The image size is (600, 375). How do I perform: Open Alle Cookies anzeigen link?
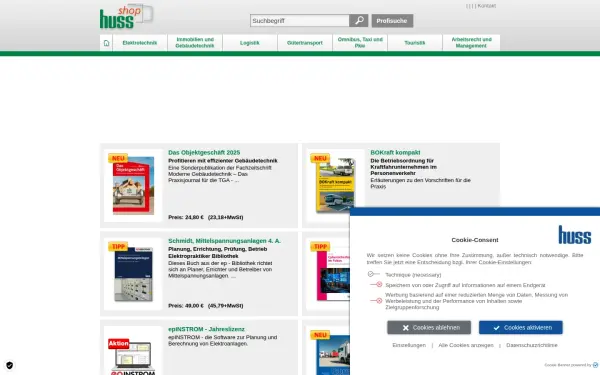466,345
